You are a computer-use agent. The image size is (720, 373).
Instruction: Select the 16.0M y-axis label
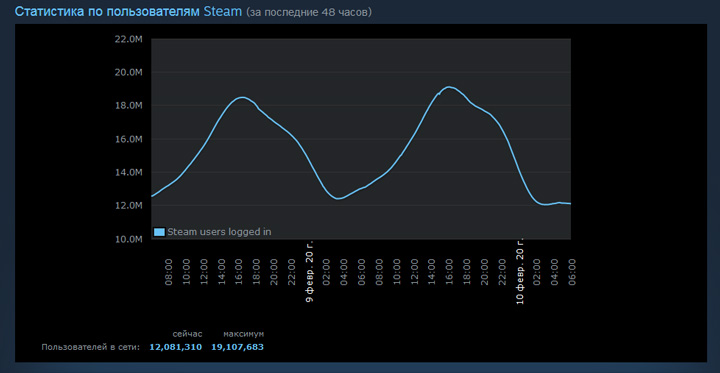coord(129,139)
